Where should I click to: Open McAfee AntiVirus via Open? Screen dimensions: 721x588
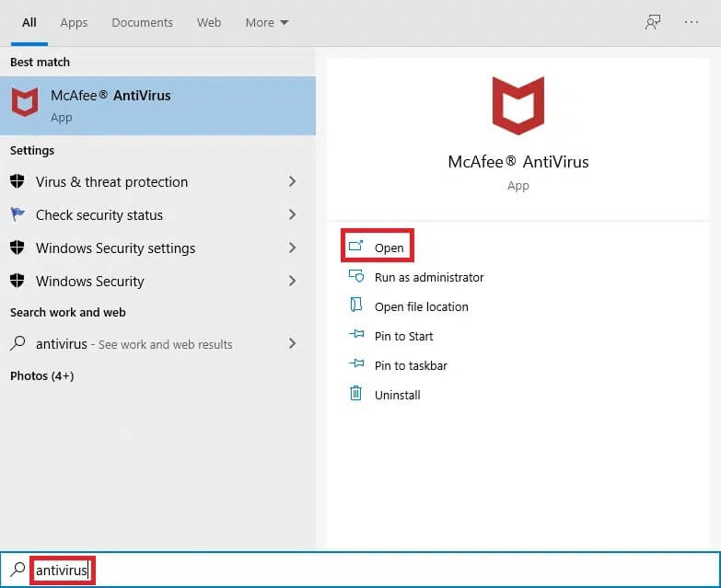[x=377, y=248]
